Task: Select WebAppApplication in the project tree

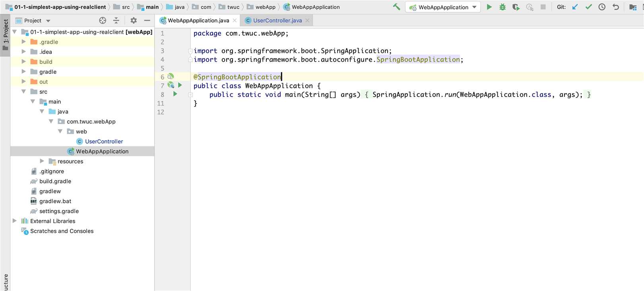Action: click(x=102, y=151)
